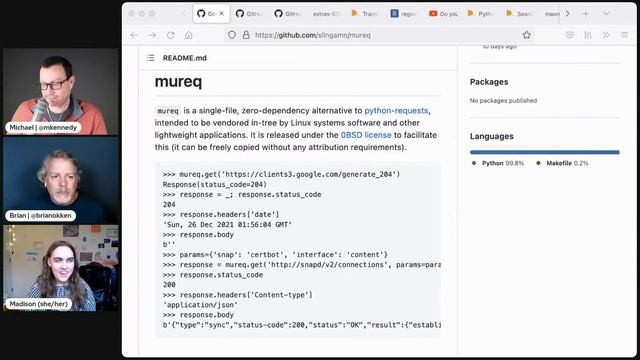The width and height of the screenshot is (640, 360).
Task: Click the Languages heading
Action: click(491, 136)
